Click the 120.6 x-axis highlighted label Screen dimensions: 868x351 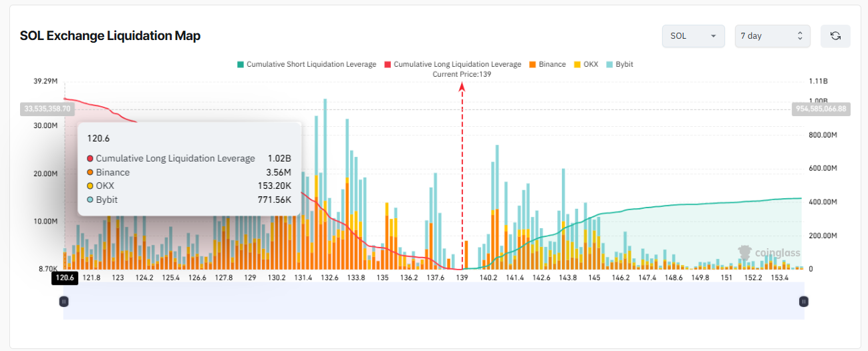pos(65,278)
